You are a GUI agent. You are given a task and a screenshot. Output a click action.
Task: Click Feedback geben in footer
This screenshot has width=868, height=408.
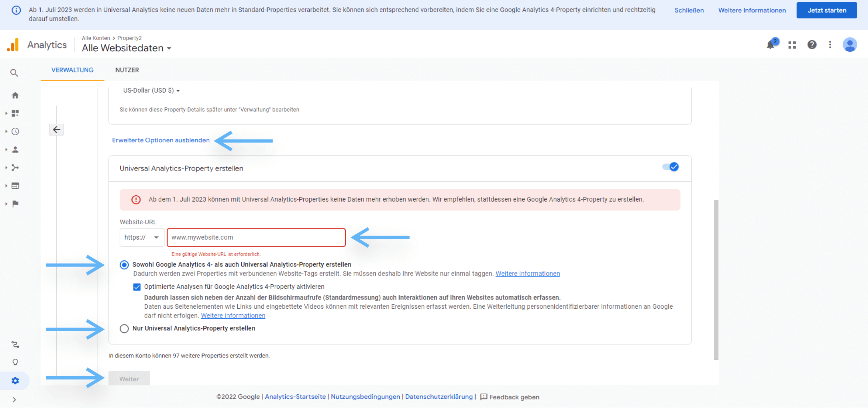514,397
